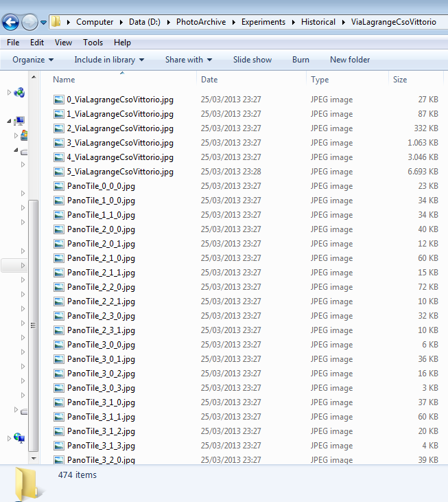Open the Tools menu
This screenshot has height=502, width=448.
pos(93,43)
